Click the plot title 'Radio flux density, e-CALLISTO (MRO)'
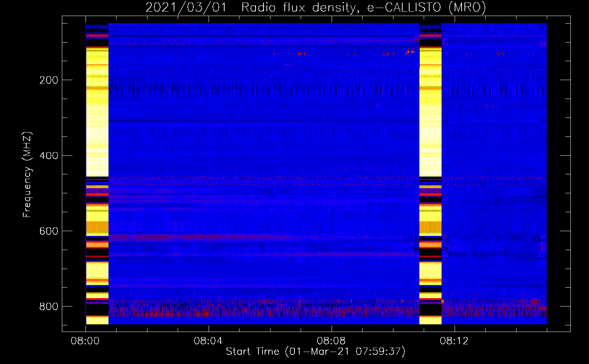This screenshot has height=364, width=589. point(364,8)
